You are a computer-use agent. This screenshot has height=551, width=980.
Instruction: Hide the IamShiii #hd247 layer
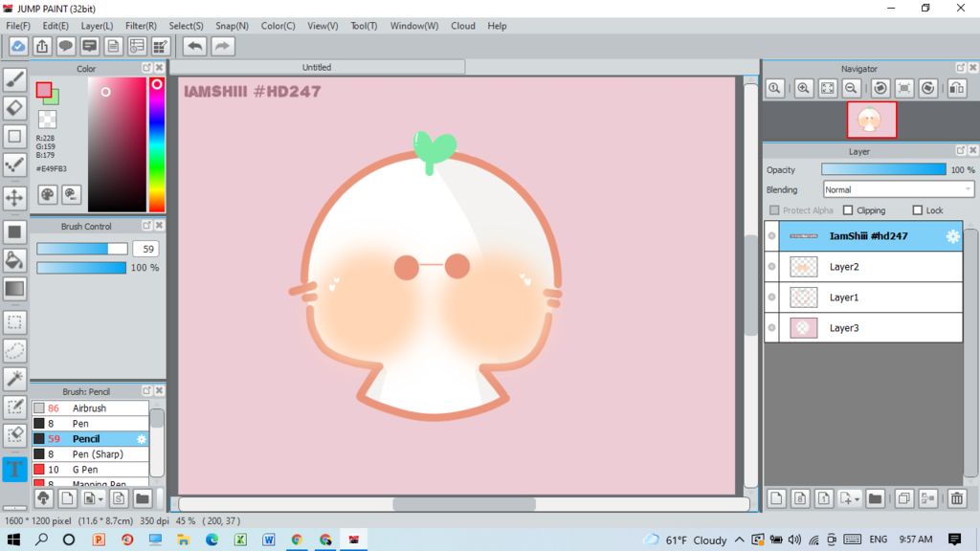pyautogui.click(x=772, y=236)
